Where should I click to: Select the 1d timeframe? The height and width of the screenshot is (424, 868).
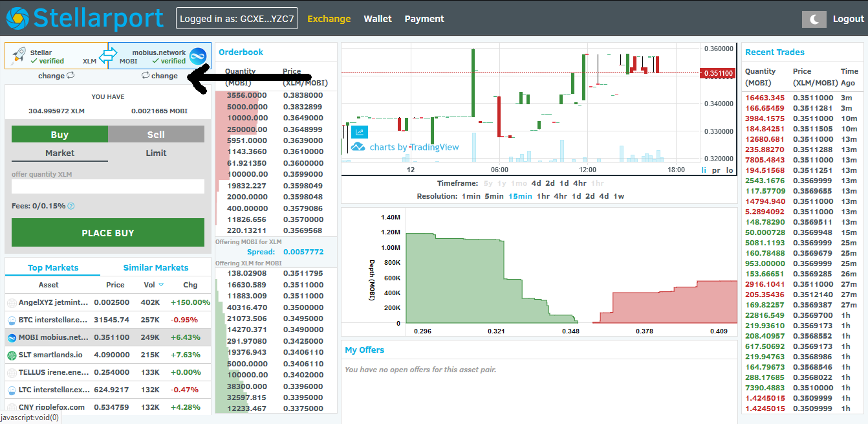[x=564, y=183]
